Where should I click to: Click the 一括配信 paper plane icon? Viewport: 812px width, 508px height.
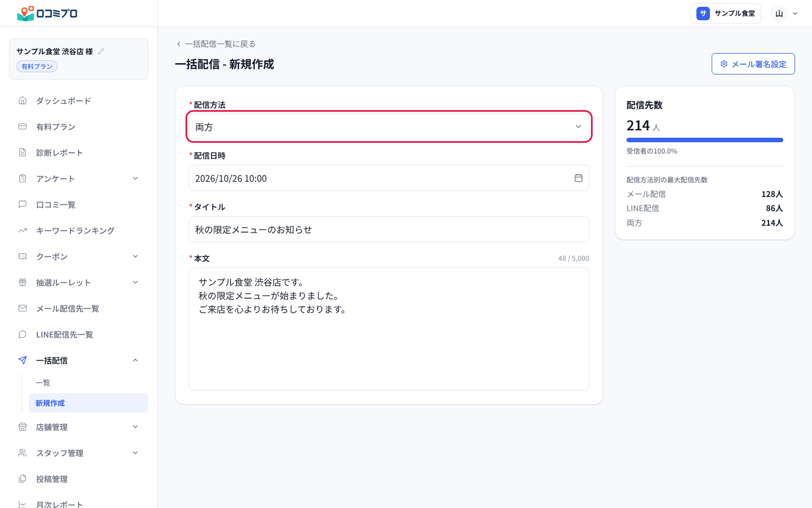pos(23,360)
